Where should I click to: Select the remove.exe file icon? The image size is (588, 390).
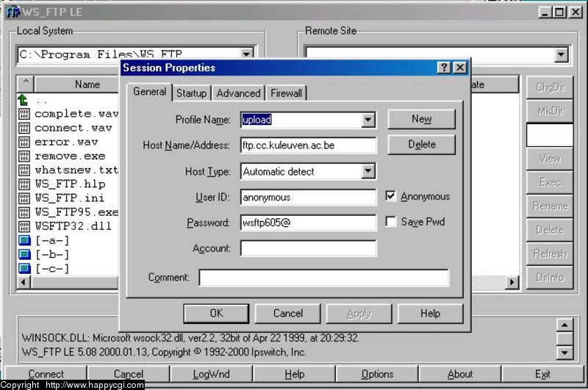pos(24,156)
